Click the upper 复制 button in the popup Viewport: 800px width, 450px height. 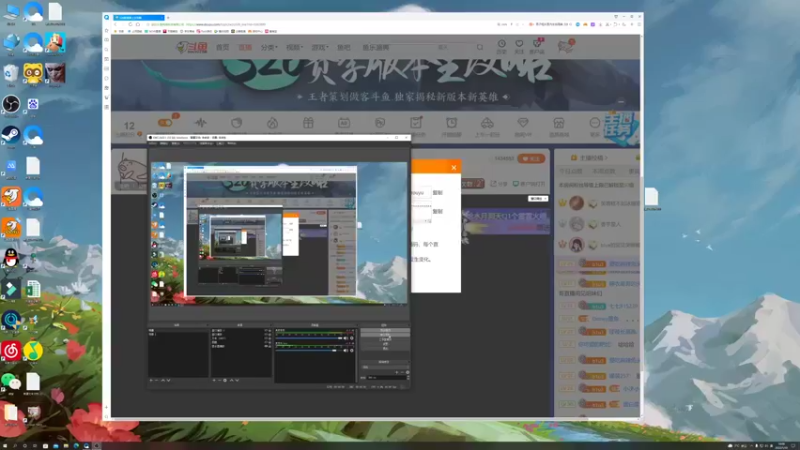click(x=437, y=193)
